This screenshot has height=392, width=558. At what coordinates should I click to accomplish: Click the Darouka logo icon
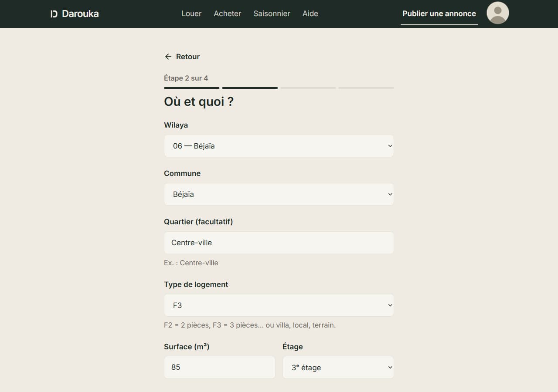tap(54, 14)
